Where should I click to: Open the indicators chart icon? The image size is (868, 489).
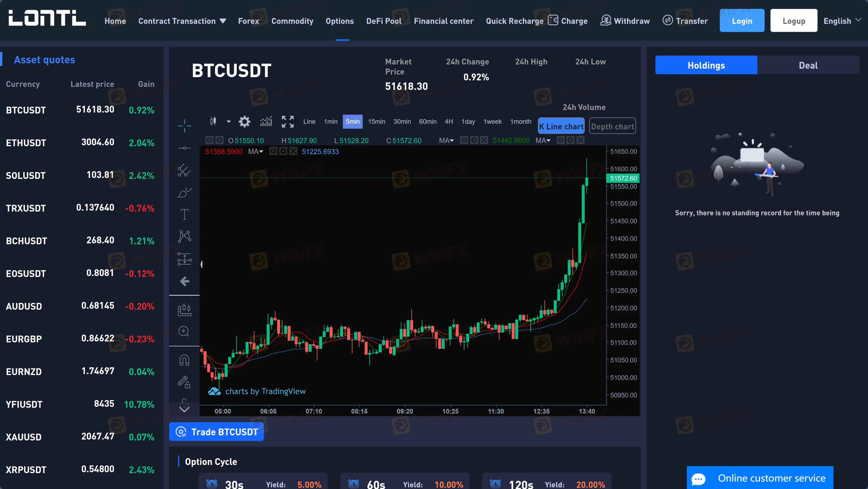266,121
